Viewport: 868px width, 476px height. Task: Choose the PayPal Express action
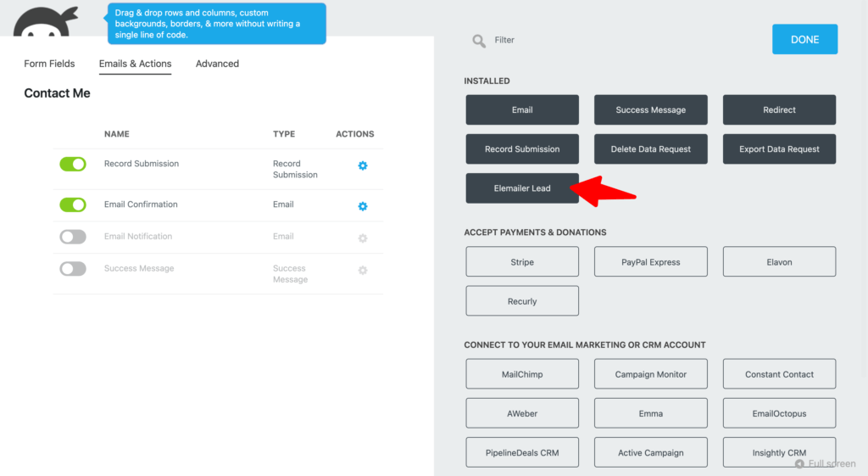[650, 261]
